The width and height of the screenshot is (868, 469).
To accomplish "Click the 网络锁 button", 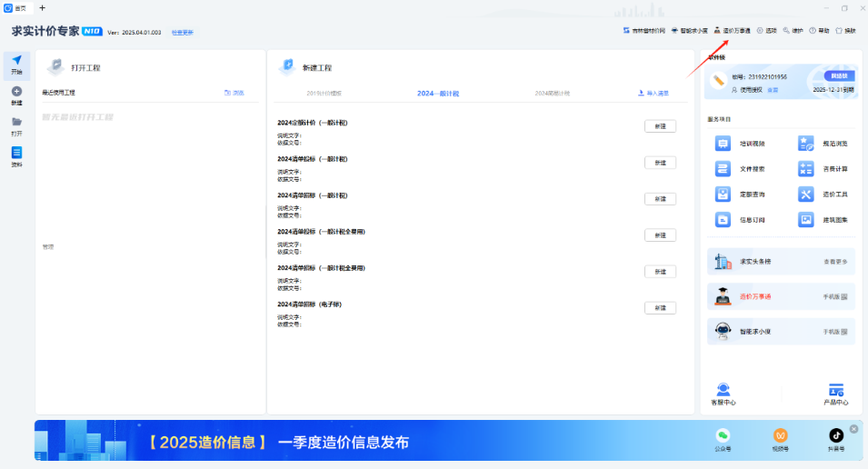I will point(839,75).
